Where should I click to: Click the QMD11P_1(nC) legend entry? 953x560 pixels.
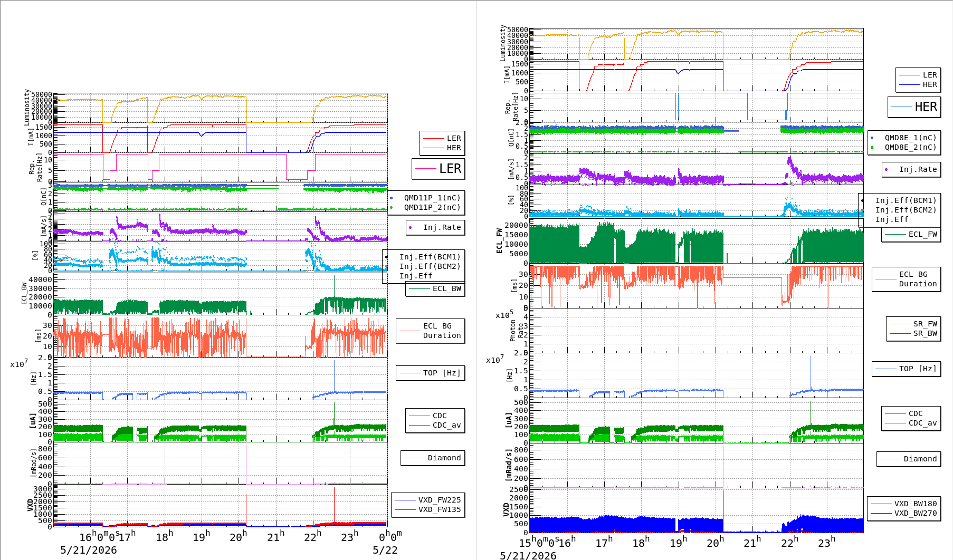(432, 198)
